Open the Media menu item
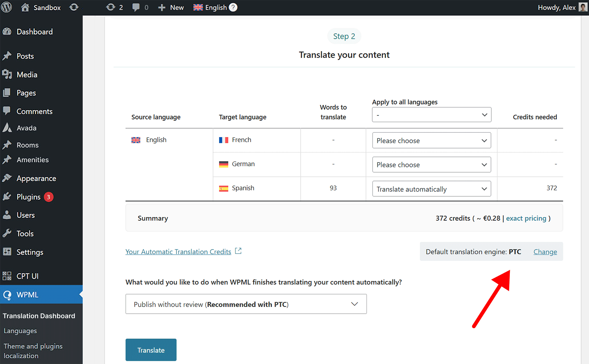Screen dimensions: 589x364 27,75
